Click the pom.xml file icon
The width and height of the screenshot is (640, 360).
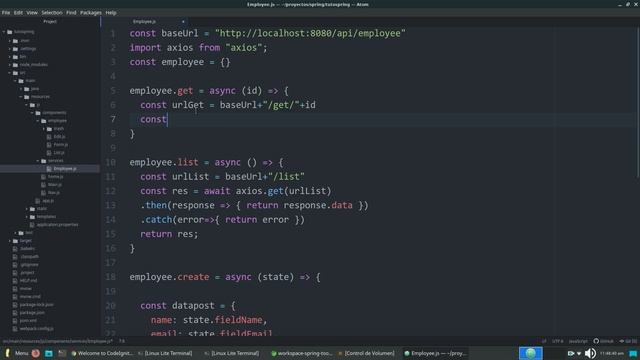pos(15,320)
